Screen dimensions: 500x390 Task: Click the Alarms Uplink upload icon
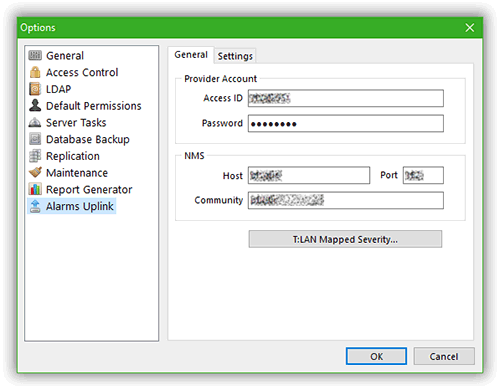point(35,206)
